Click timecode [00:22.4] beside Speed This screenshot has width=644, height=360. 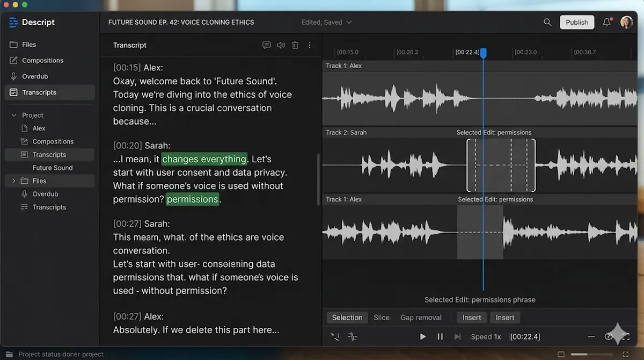click(x=525, y=337)
